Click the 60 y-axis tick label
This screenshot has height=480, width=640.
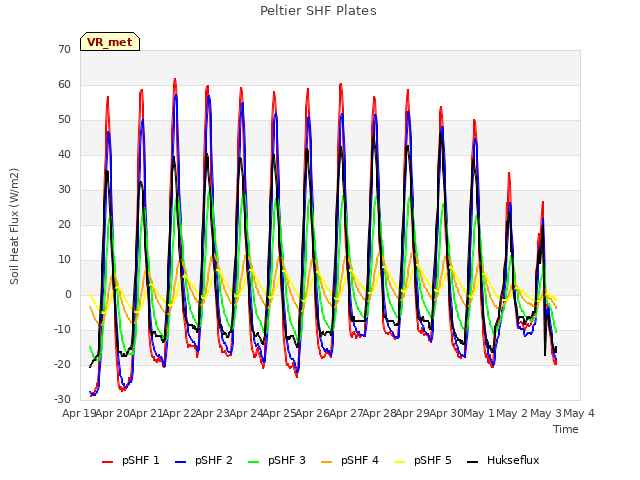click(64, 84)
